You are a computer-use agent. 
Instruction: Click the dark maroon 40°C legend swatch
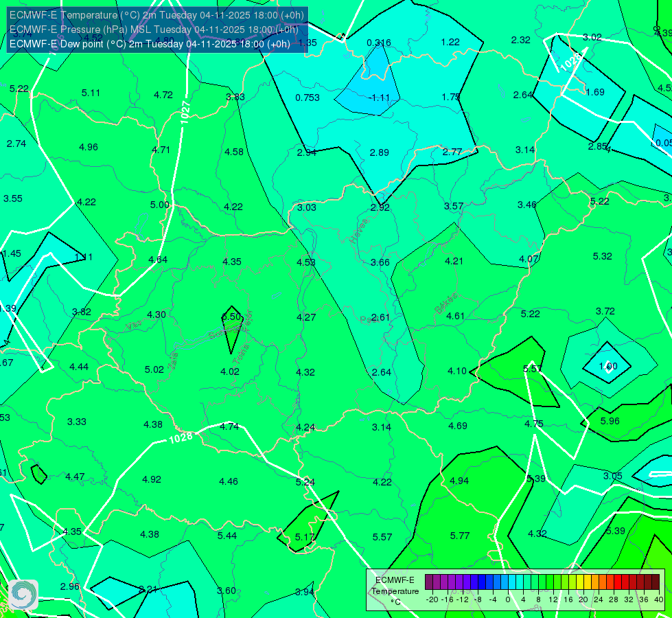coord(656,582)
